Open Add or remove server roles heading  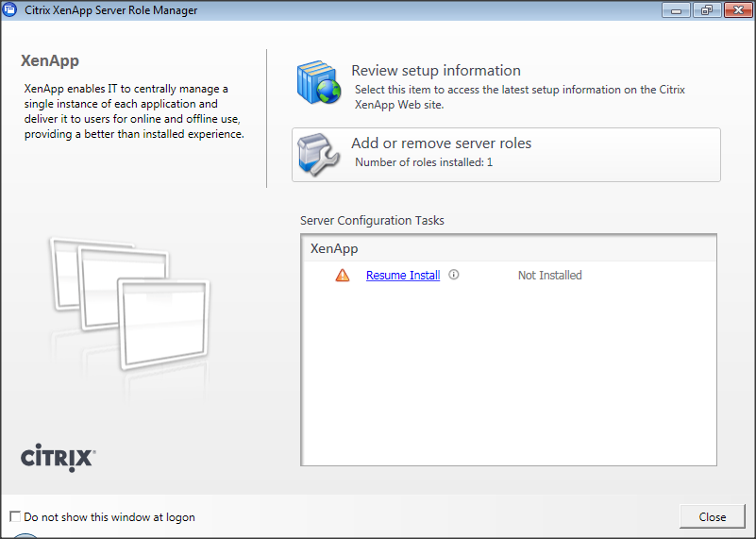tap(441, 143)
